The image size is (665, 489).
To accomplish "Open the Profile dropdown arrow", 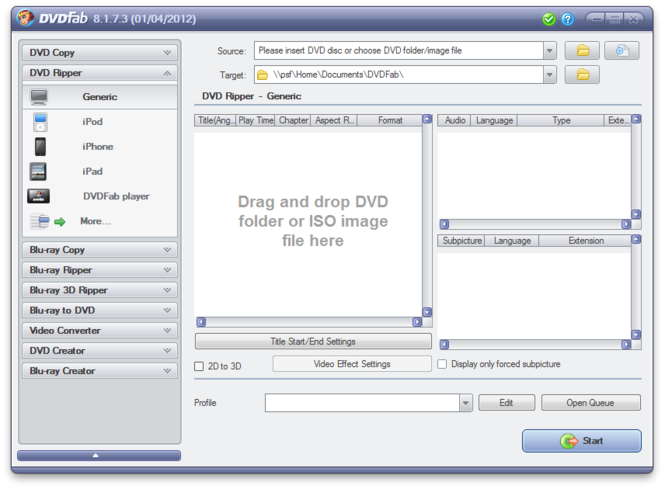I will point(466,403).
